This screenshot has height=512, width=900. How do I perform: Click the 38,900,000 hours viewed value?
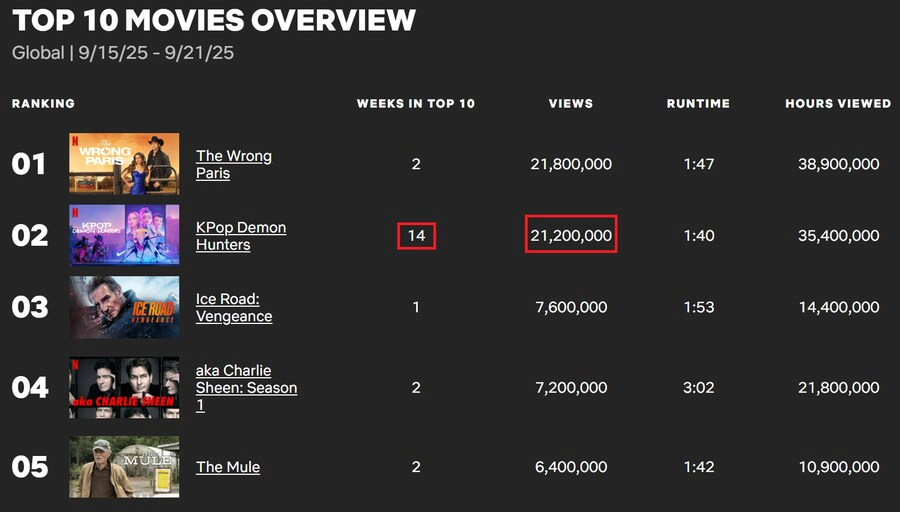(838, 164)
